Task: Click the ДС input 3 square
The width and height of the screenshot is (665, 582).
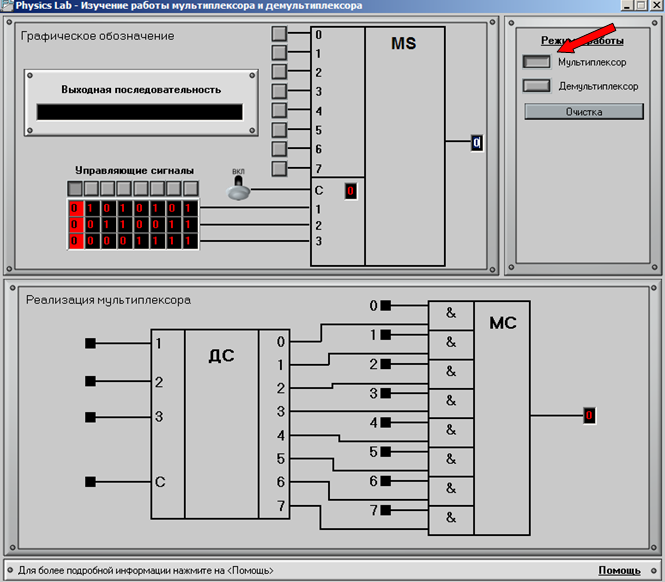Action: 90,417
